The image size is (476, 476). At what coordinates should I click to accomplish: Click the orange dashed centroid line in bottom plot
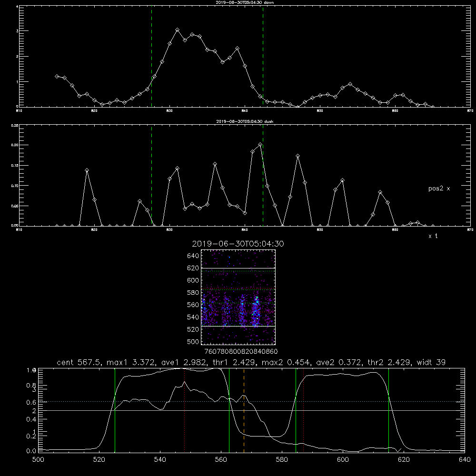pyautogui.click(x=244, y=410)
